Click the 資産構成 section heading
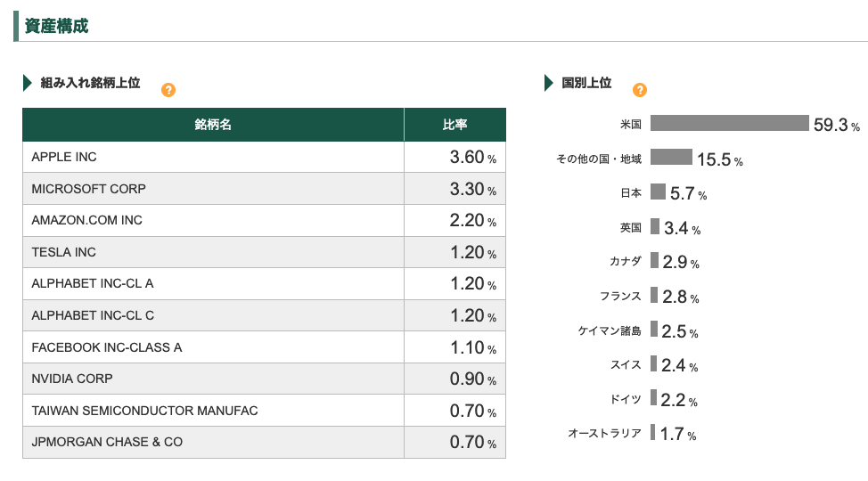 click(x=56, y=26)
